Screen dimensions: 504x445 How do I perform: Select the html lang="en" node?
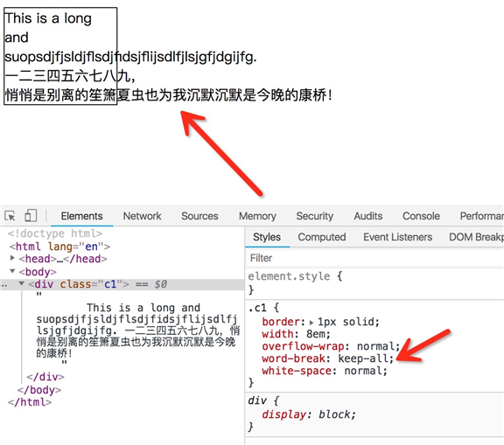coord(59,247)
